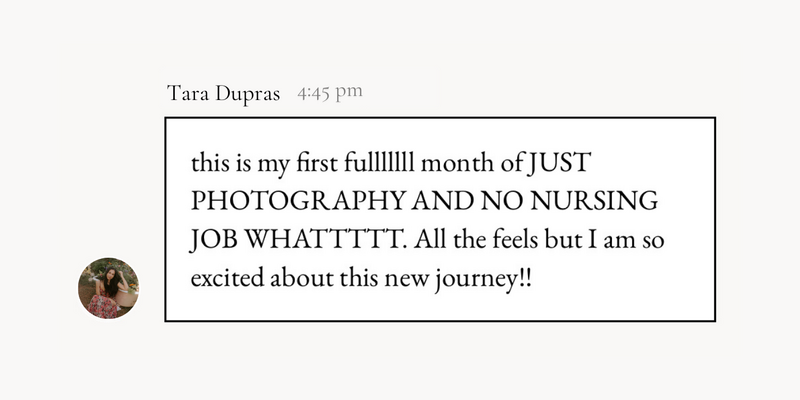Screen dimensions: 800x400
Task: Open the sender name Tara Dupras
Action: click(x=223, y=94)
